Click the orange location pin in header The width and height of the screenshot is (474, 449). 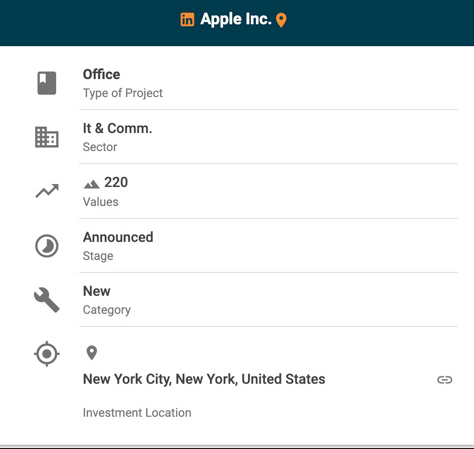click(x=281, y=20)
